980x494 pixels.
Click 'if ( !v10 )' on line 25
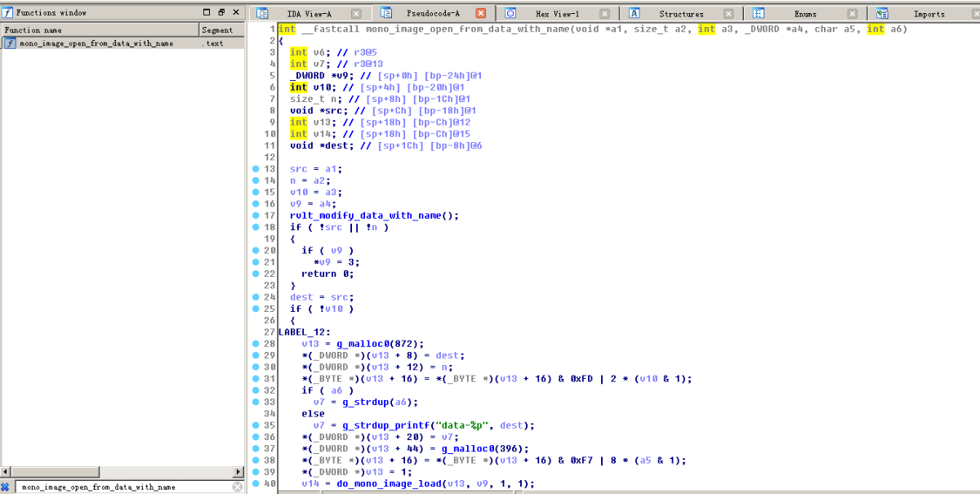[x=322, y=309]
